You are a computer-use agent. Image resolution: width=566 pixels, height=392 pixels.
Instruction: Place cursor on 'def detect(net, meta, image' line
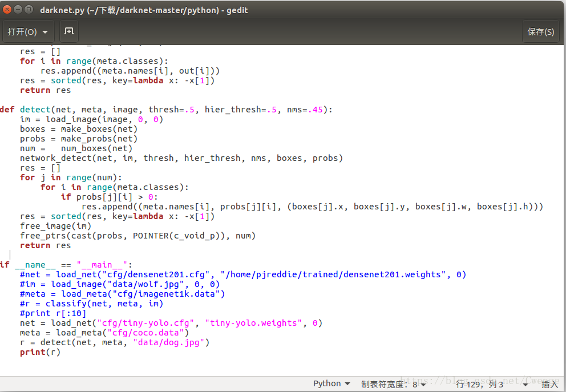pos(166,110)
